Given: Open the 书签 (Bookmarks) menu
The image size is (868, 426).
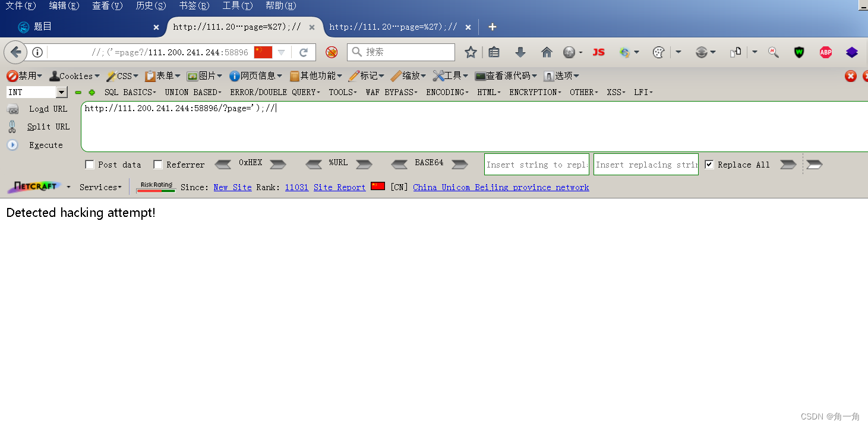Looking at the screenshot, I should (x=194, y=6).
